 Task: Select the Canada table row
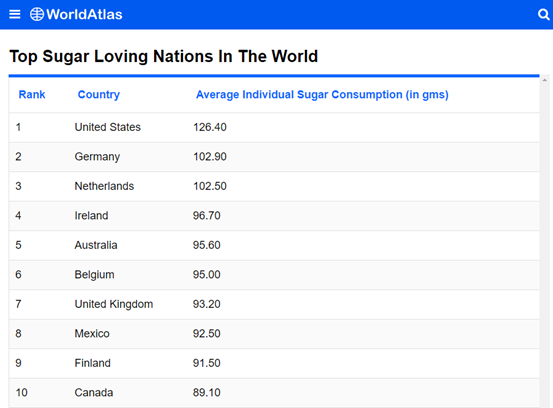click(274, 393)
